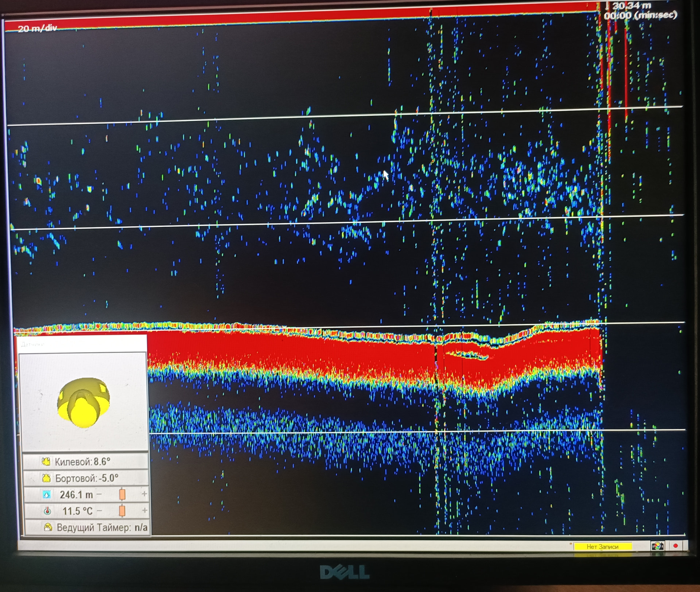This screenshot has height=592, width=700.
Task: Click the pitch (Килевой) sensor icon
Action: coord(46,462)
